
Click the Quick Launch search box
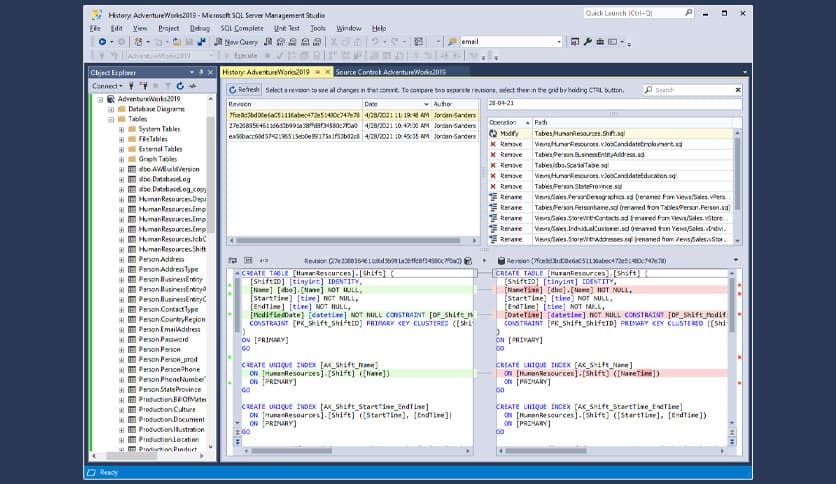pos(639,13)
